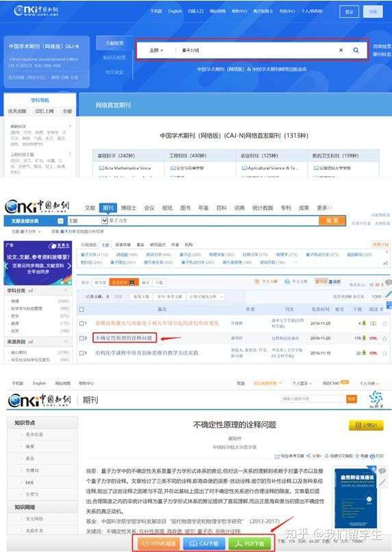
Task: Click the yellow 记笔记 button
Action: click(x=366, y=425)
